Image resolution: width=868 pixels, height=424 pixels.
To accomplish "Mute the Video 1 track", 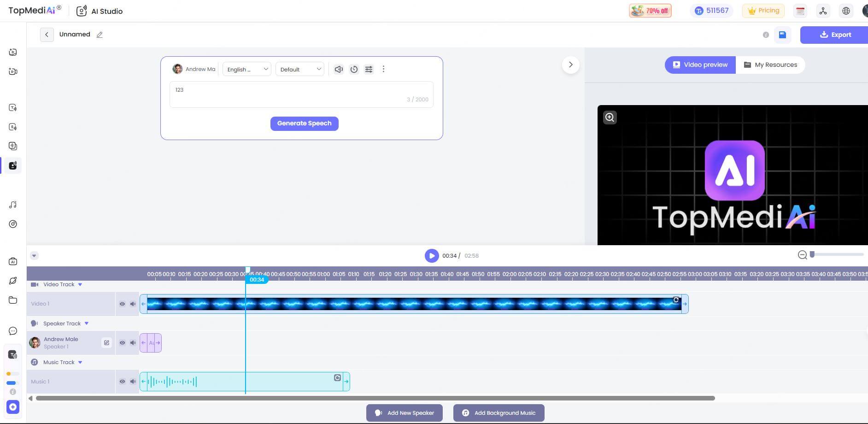I will (x=133, y=304).
